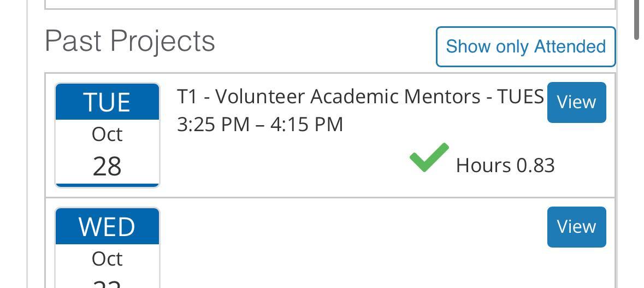Open View for the Wednesday project

point(576,227)
